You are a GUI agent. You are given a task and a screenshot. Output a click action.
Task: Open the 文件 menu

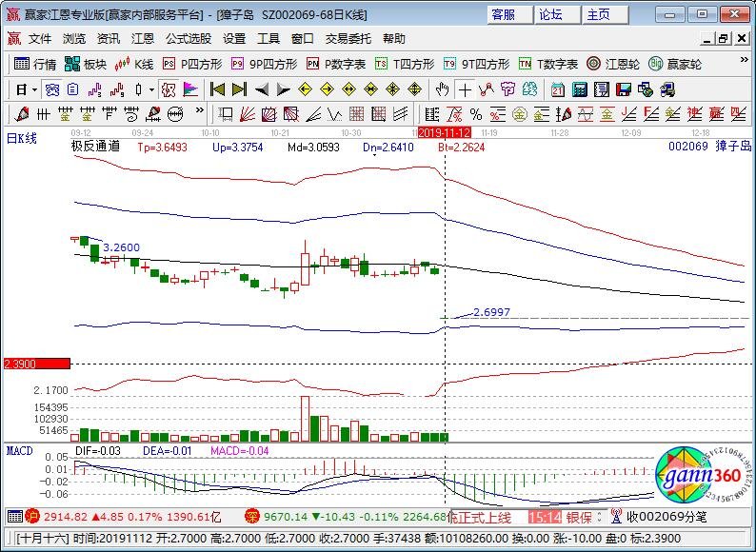[x=40, y=39]
